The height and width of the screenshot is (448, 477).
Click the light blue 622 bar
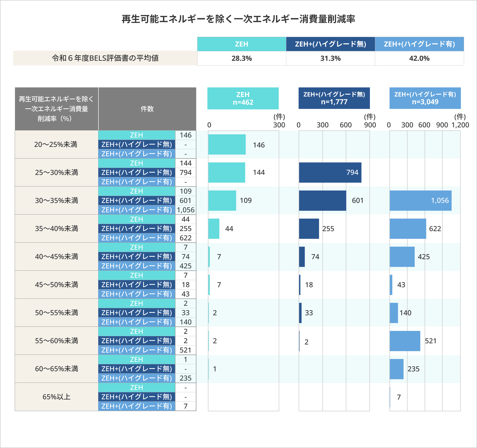click(x=408, y=229)
